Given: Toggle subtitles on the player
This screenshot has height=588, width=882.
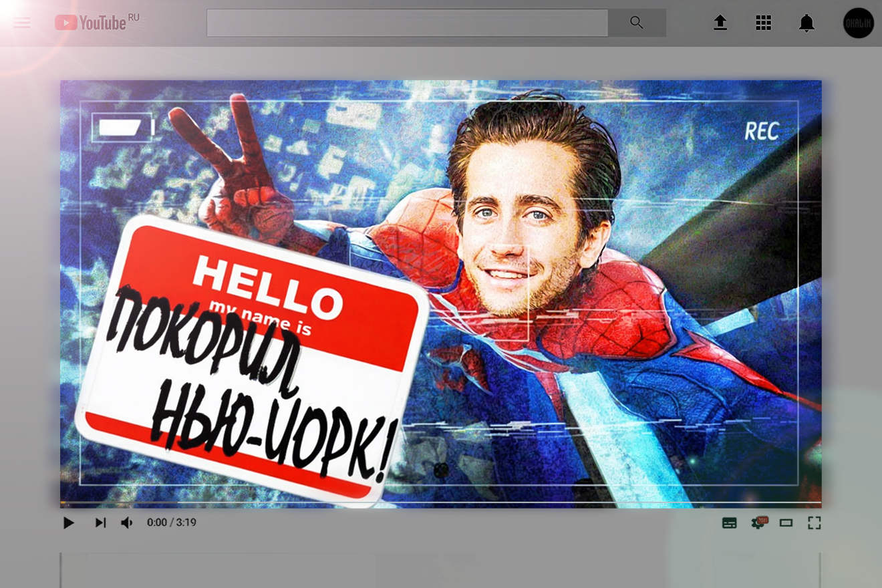Looking at the screenshot, I should point(730,523).
